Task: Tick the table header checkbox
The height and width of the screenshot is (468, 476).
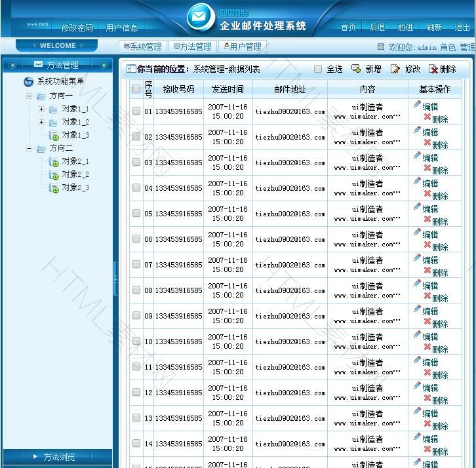Action: (136, 89)
